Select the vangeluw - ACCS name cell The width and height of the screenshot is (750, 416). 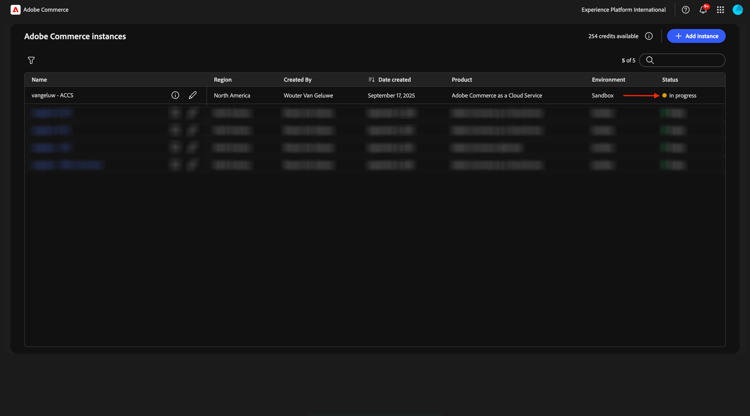(x=53, y=95)
